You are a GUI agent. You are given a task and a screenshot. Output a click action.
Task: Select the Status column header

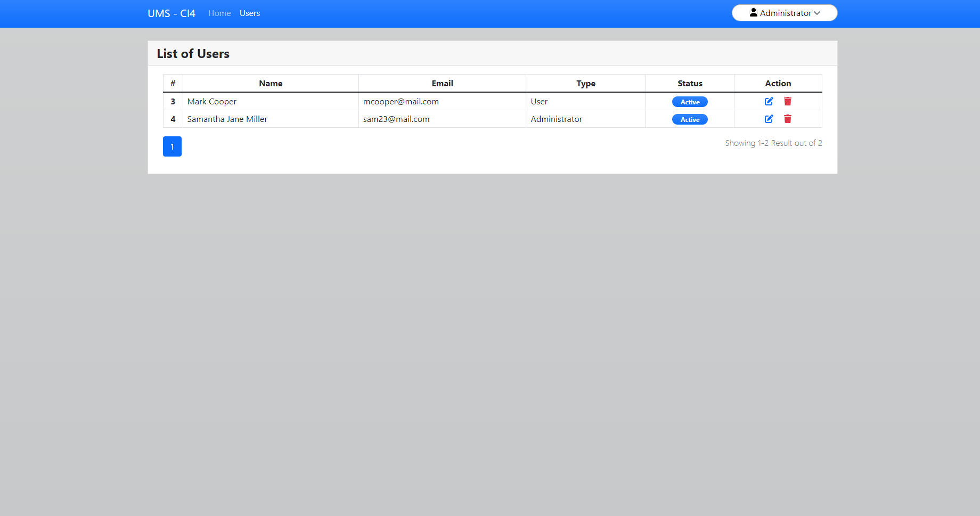click(x=690, y=83)
